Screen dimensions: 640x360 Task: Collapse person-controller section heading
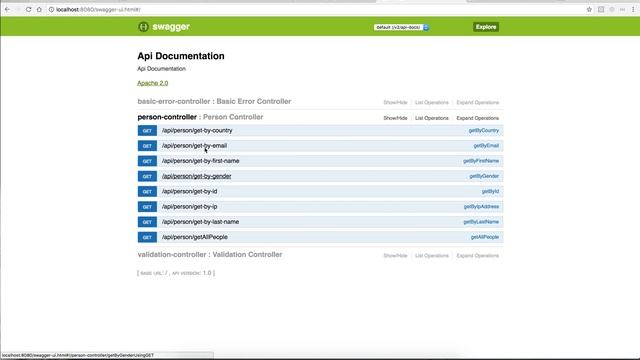coord(200,117)
